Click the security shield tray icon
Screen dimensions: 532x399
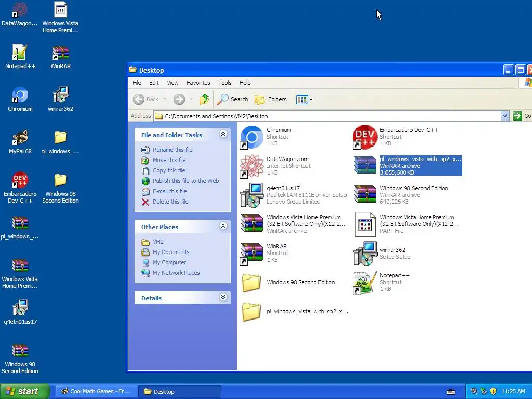pos(494,391)
